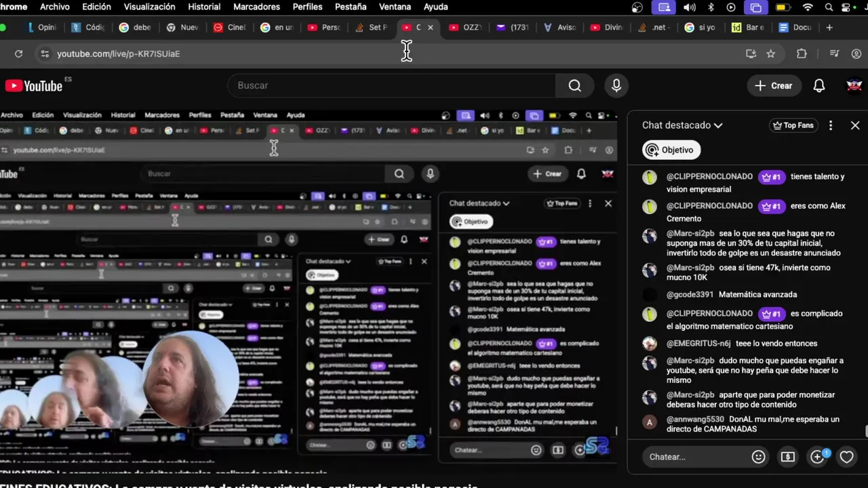Close the live chat panel

pos(854,125)
